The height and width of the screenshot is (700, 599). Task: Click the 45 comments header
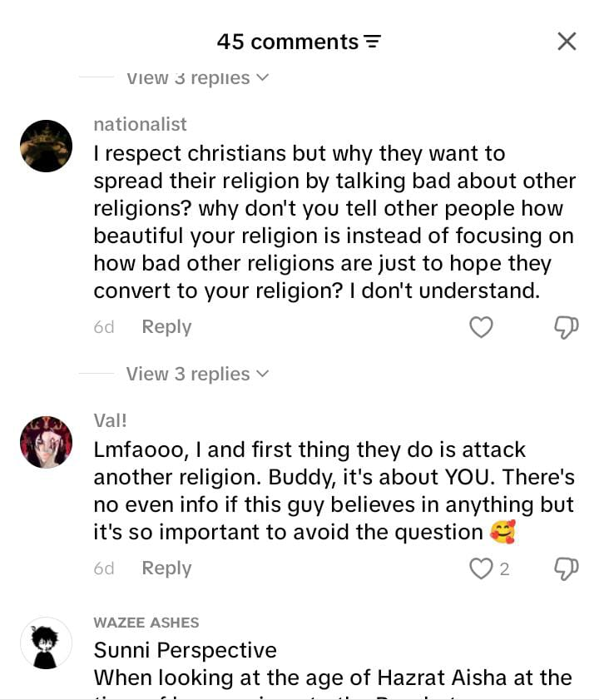pos(288,42)
